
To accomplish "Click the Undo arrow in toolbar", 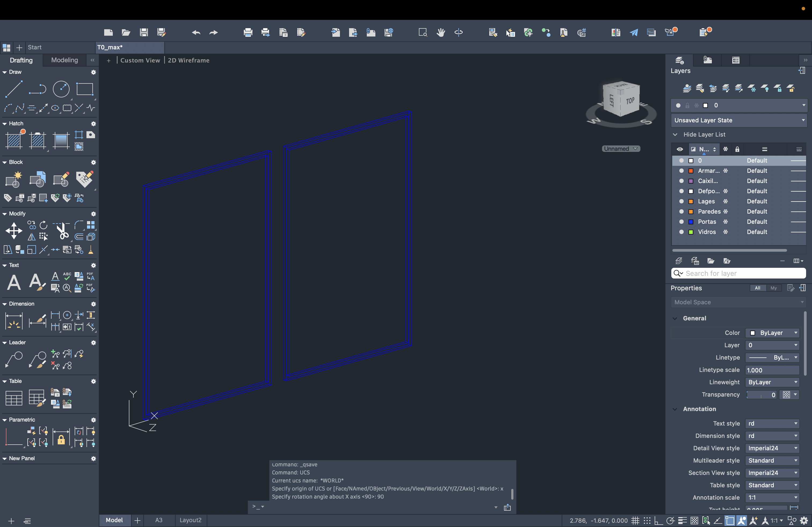I will (x=196, y=32).
